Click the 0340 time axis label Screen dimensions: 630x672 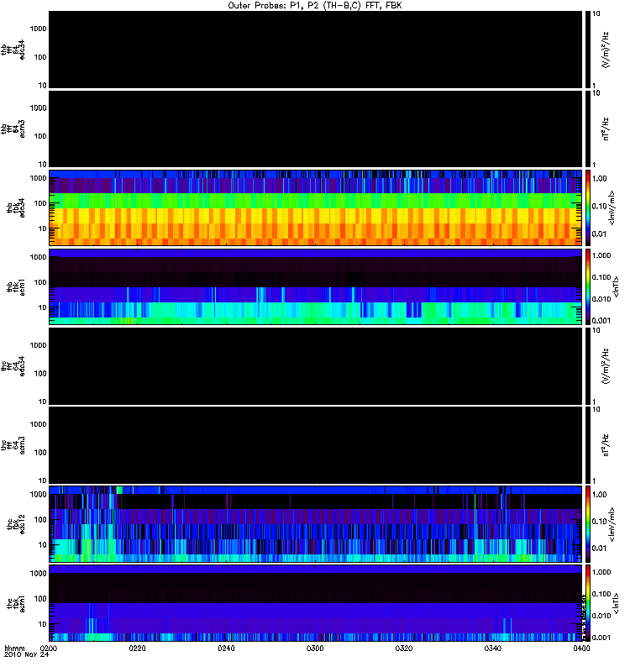(x=492, y=648)
